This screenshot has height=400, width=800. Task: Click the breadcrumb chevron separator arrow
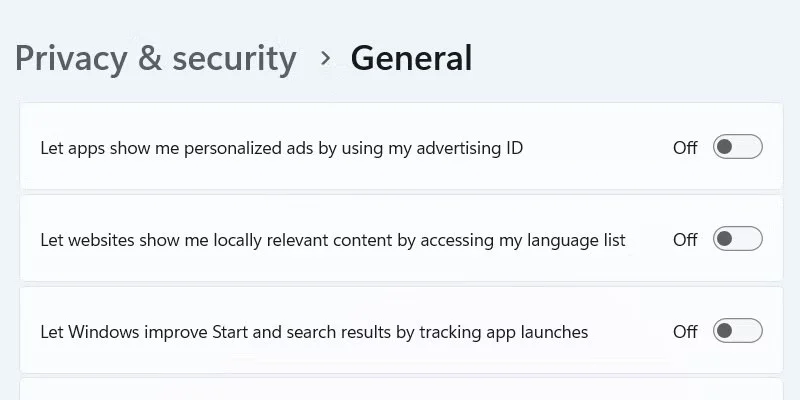[x=325, y=58]
